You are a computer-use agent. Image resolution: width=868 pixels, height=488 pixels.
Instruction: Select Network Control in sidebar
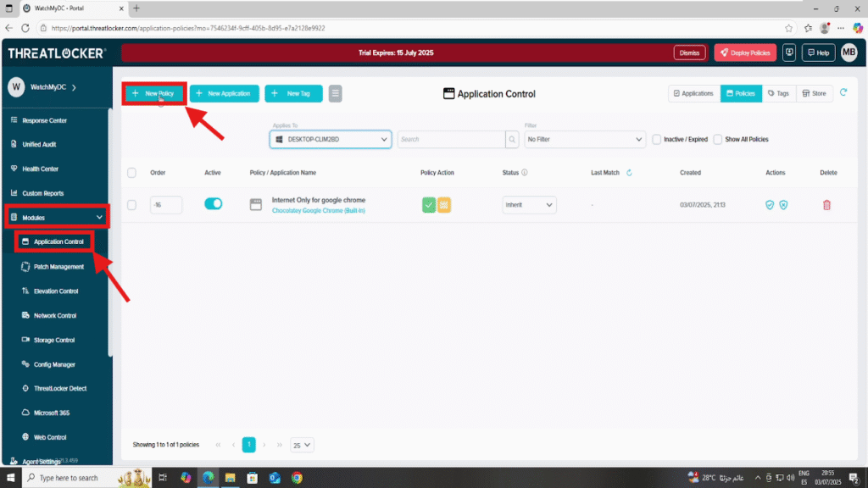click(55, 315)
